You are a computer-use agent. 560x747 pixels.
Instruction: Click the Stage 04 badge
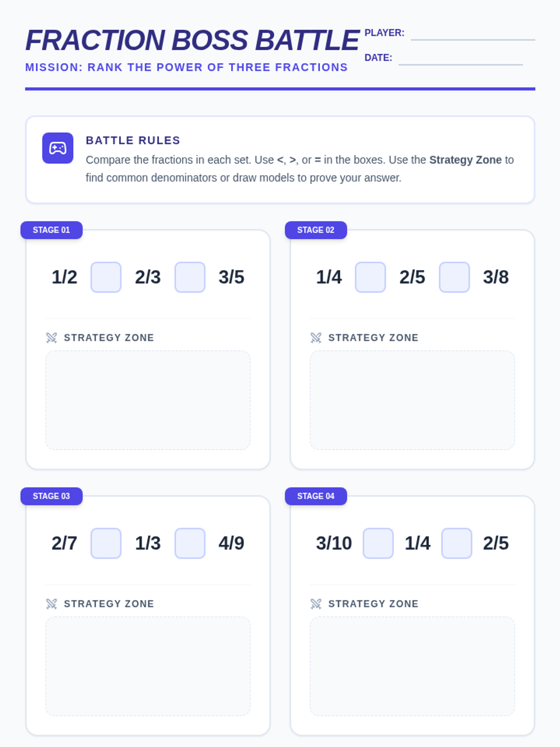coord(316,496)
